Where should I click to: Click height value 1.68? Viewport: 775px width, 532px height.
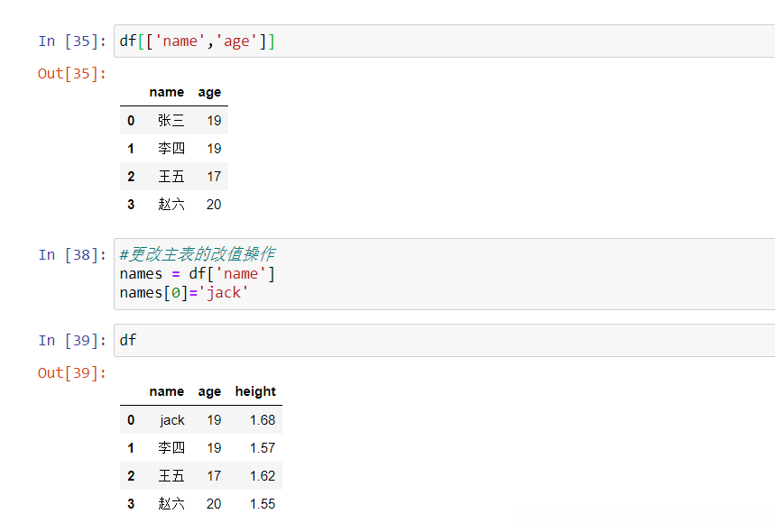(263, 420)
